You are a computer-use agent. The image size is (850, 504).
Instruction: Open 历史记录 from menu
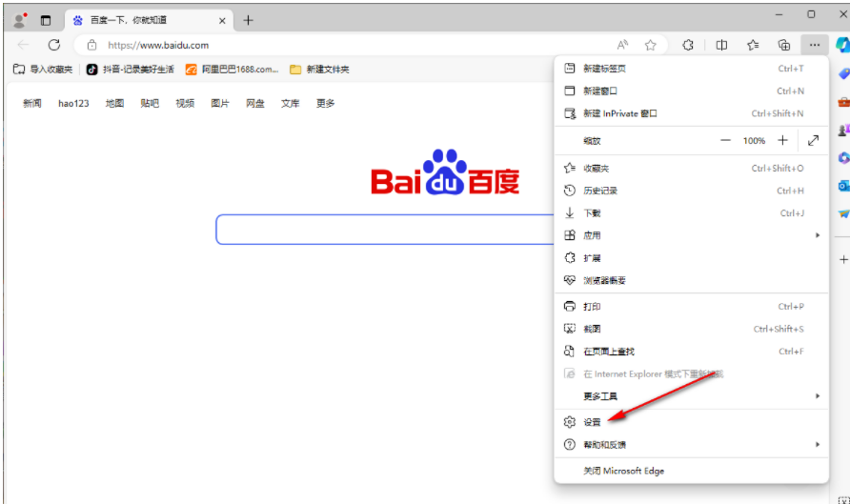point(691,191)
